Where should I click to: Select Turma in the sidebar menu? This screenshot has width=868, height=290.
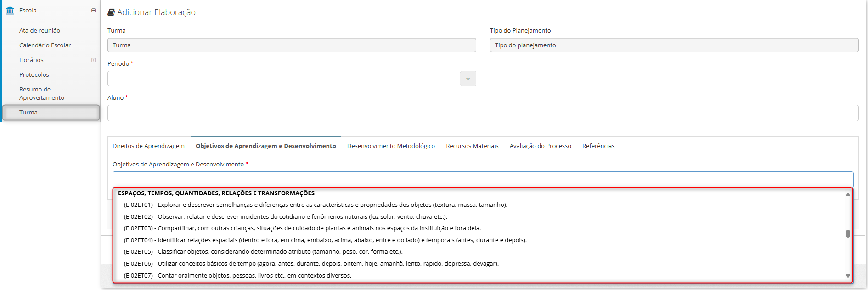point(51,113)
